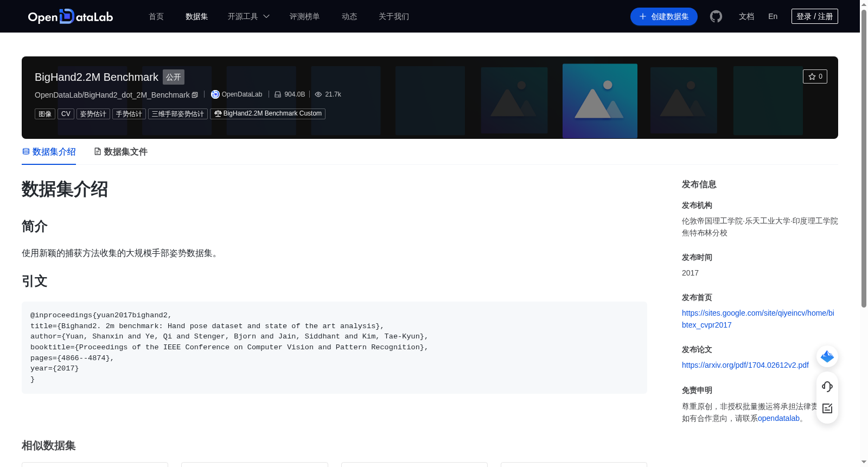Select the highlighted bright banner thumbnail
The width and height of the screenshot is (868, 467).
coord(600,101)
